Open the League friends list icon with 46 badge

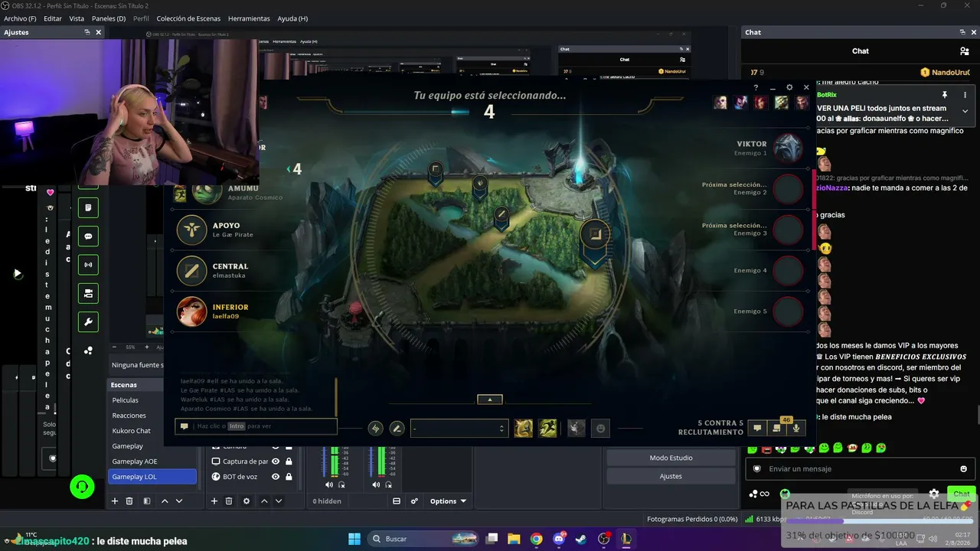point(776,428)
